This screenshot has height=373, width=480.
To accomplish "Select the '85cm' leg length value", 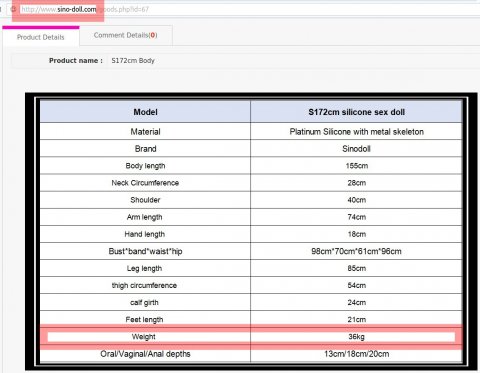I will (x=357, y=268).
